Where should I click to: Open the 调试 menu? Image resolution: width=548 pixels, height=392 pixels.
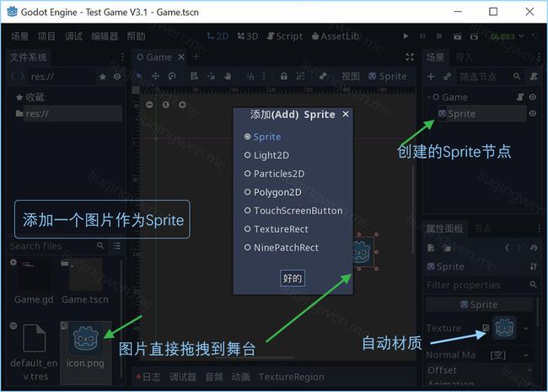tap(73, 36)
